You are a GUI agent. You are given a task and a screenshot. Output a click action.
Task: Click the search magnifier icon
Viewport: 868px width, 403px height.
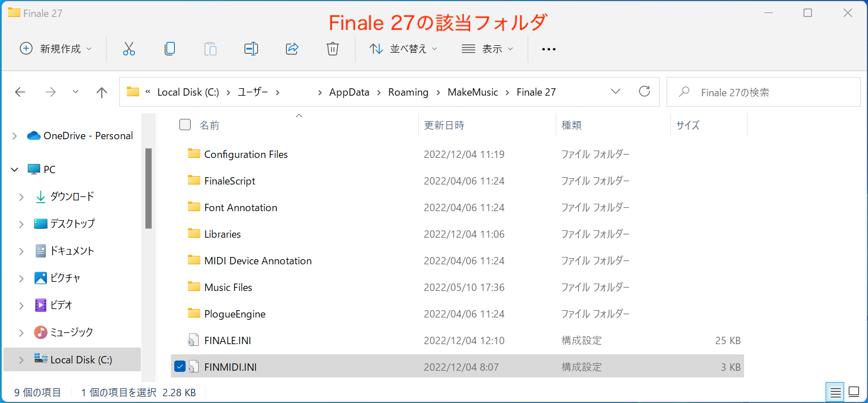click(684, 92)
